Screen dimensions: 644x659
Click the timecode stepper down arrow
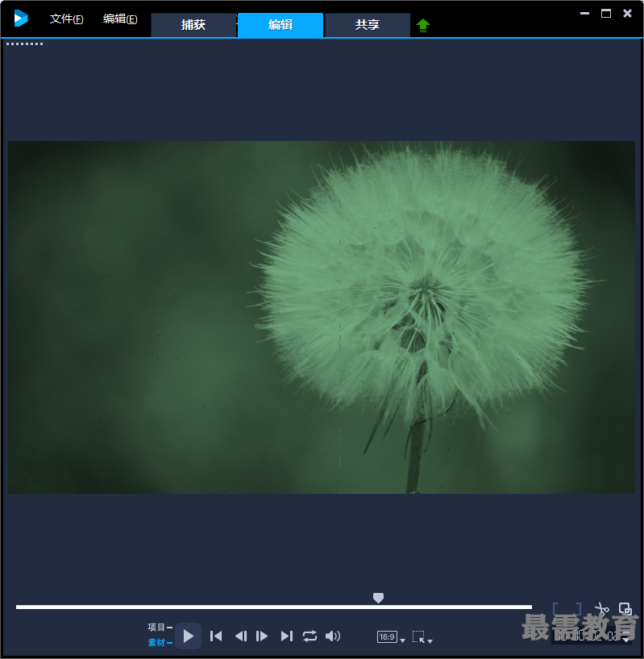626,640
